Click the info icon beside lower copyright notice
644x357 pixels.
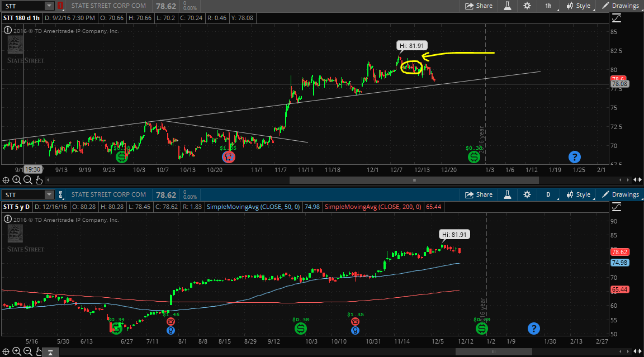(7, 219)
